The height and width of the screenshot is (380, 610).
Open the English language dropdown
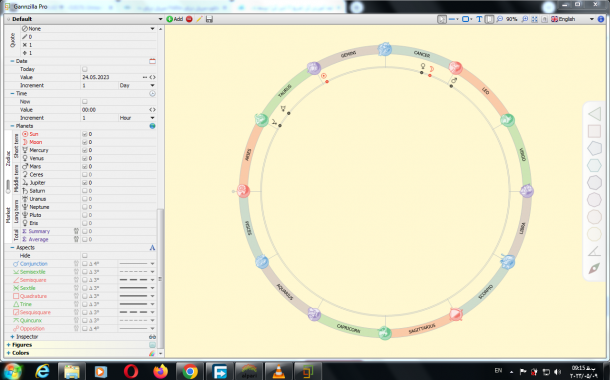573,19
